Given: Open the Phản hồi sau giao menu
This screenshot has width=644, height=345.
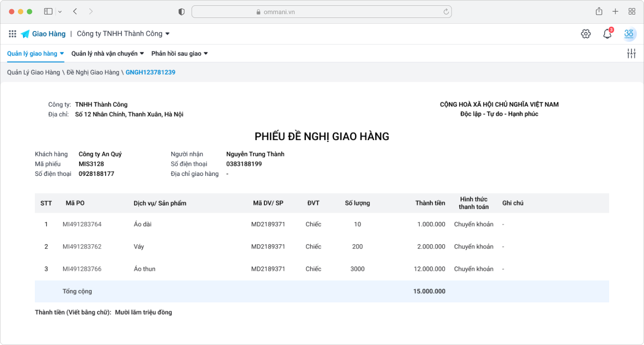Looking at the screenshot, I should point(179,54).
